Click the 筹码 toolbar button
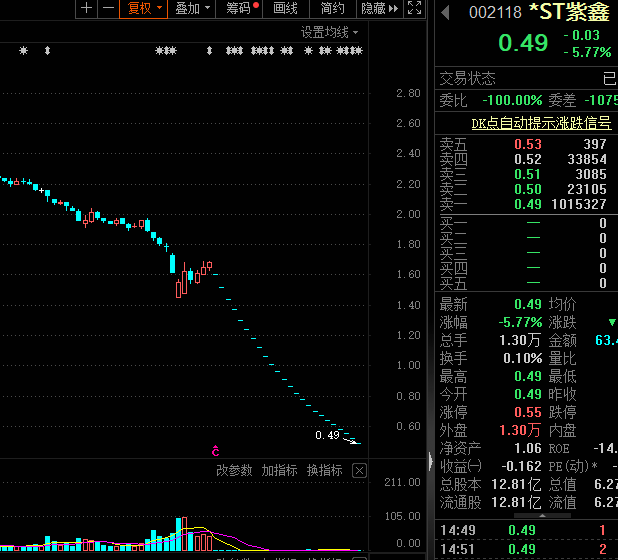 point(239,8)
